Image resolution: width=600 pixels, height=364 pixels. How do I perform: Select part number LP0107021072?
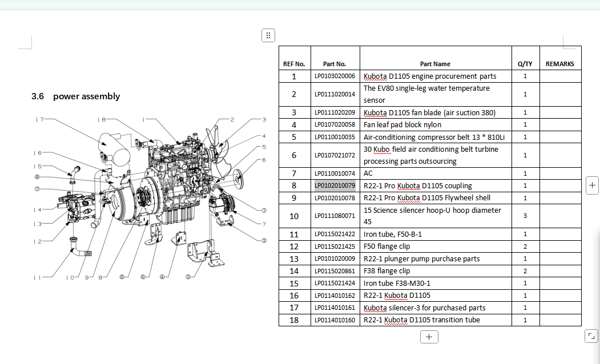pos(335,155)
